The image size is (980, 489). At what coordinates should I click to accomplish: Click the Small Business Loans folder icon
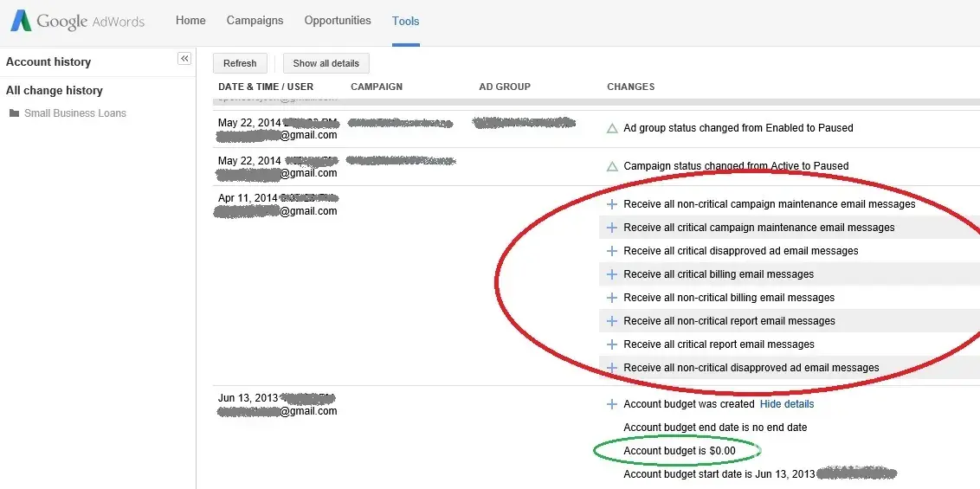tap(14, 113)
